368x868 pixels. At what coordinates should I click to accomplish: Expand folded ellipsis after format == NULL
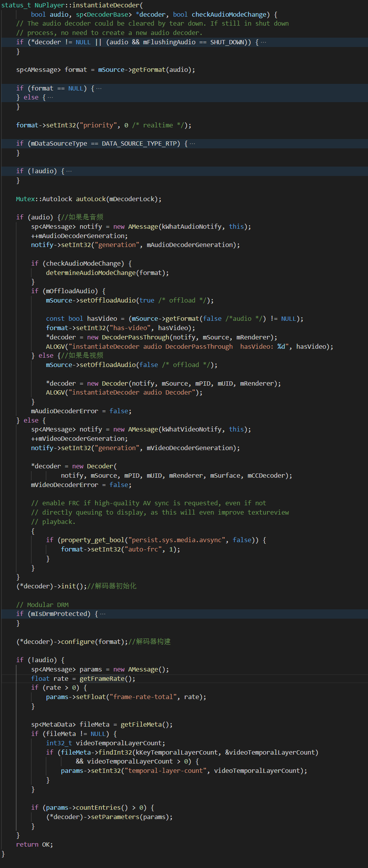coord(99,88)
